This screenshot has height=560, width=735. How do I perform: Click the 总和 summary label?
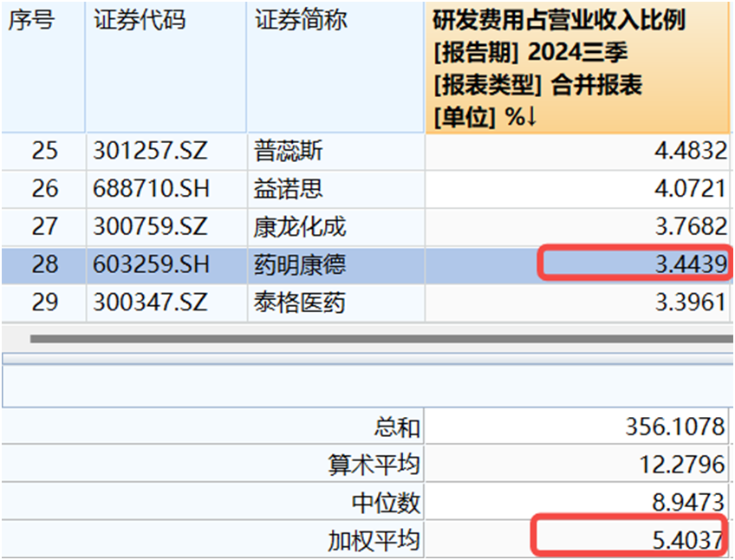click(397, 427)
